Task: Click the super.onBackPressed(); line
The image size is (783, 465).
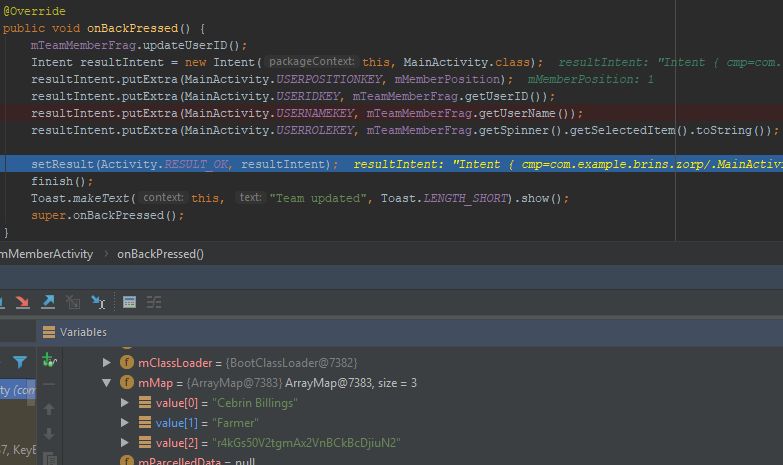Action: [107, 215]
